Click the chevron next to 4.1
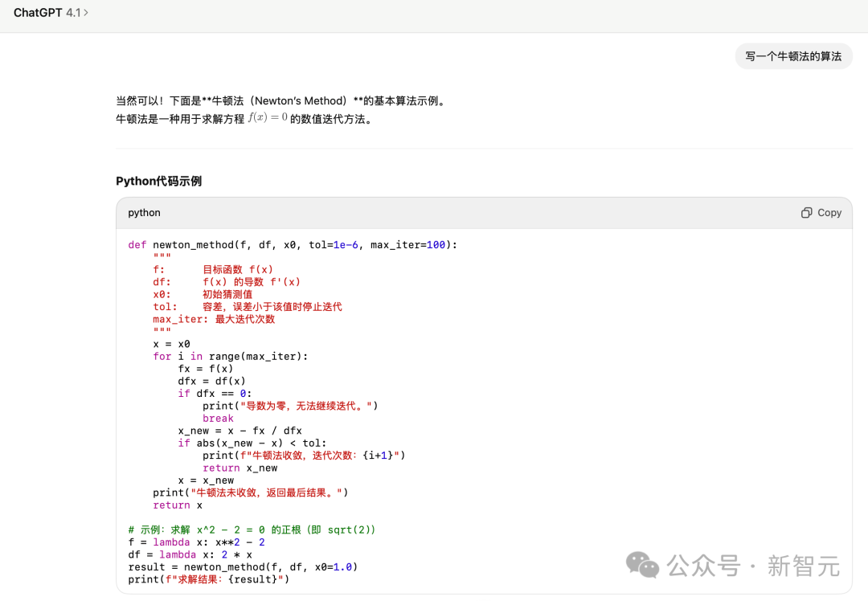 [86, 13]
